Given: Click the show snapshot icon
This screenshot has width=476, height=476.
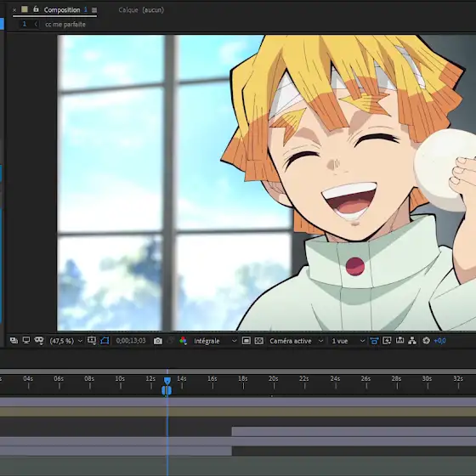Looking at the screenshot, I should pos(171,341).
